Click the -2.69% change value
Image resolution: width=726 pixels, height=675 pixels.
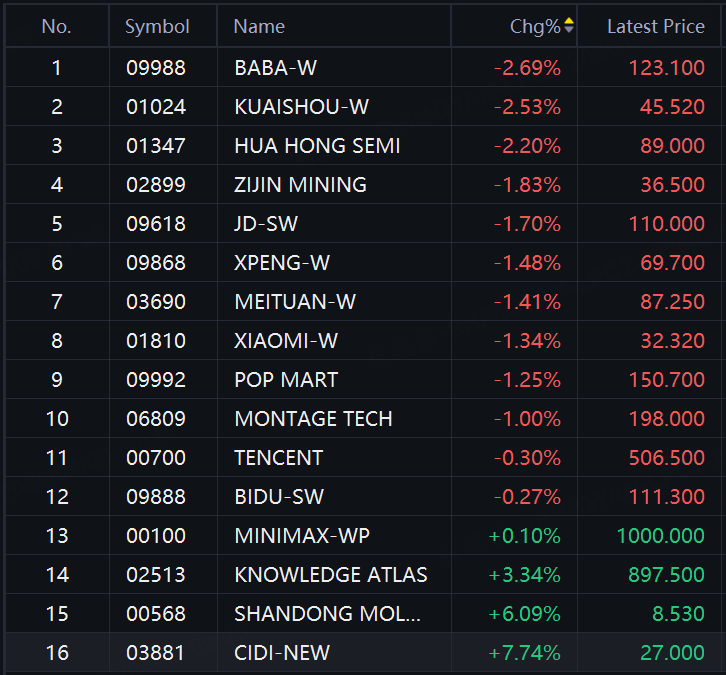coord(527,68)
